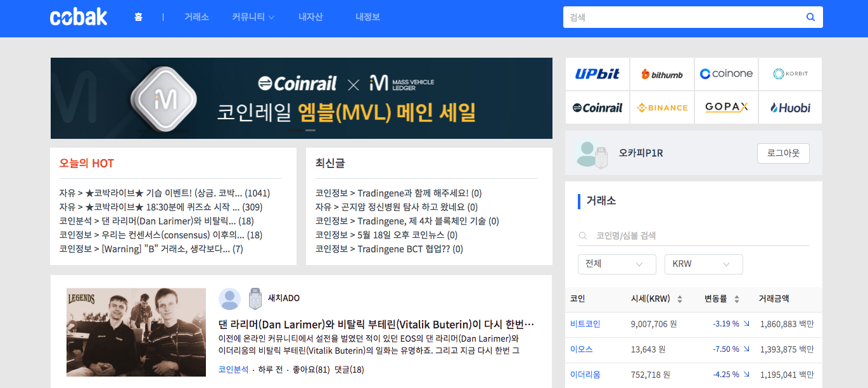Select the Coinrail exchange logo
The height and width of the screenshot is (388, 868).
tap(596, 107)
